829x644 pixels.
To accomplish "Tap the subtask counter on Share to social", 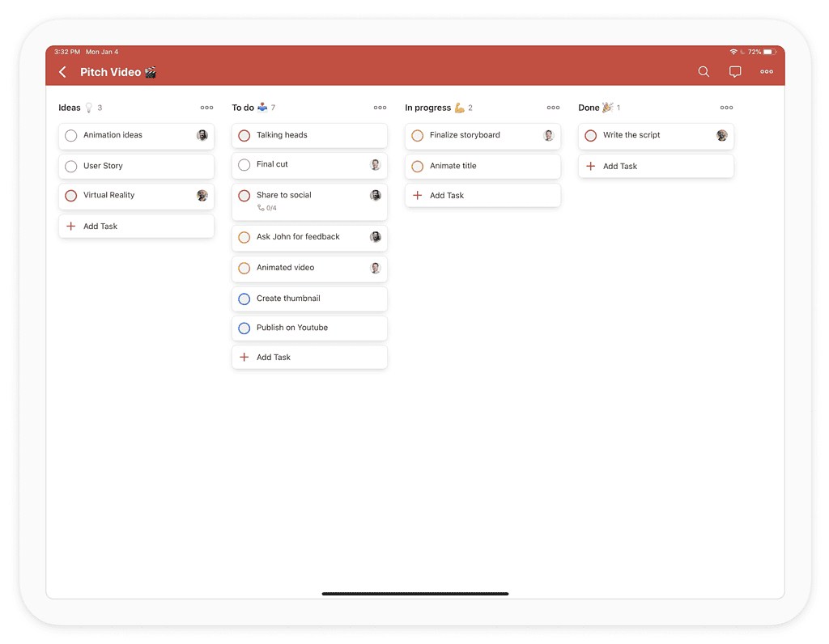I will [267, 208].
